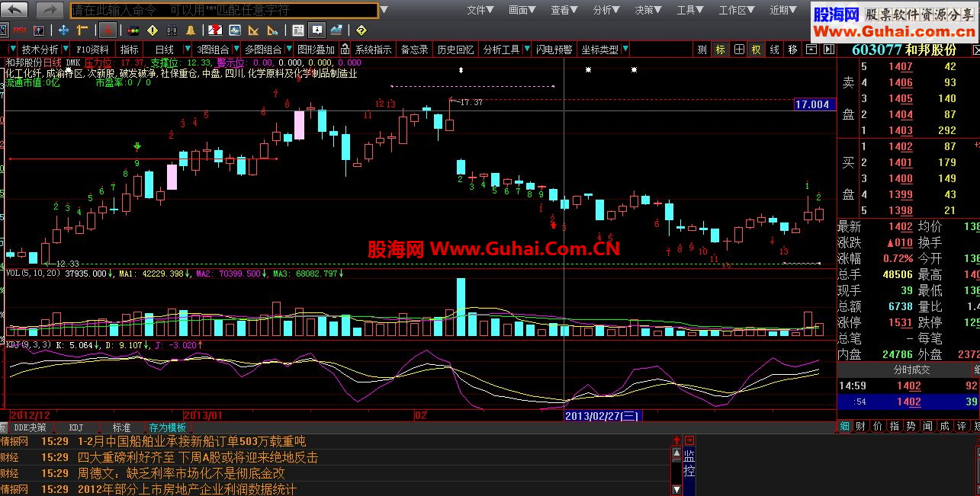Go forward with the right arrow button

pos(50,10)
